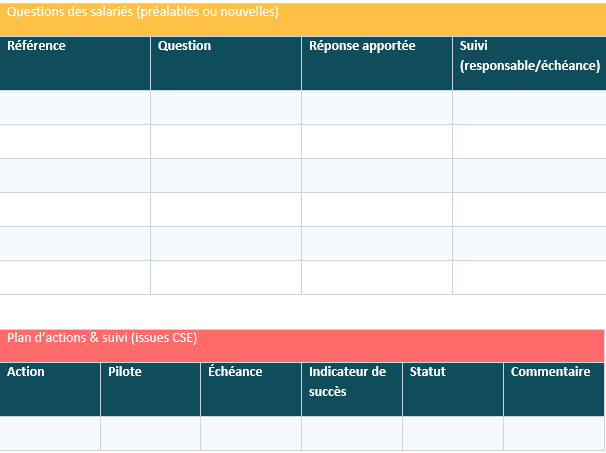Click last row cell under Question column
The height and width of the screenshot is (453, 606).
point(226,277)
